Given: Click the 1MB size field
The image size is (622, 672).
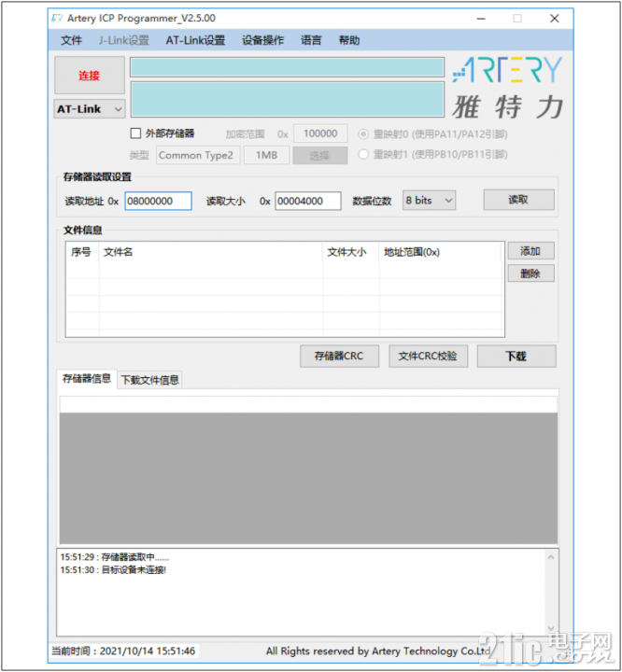Looking at the screenshot, I should point(266,155).
